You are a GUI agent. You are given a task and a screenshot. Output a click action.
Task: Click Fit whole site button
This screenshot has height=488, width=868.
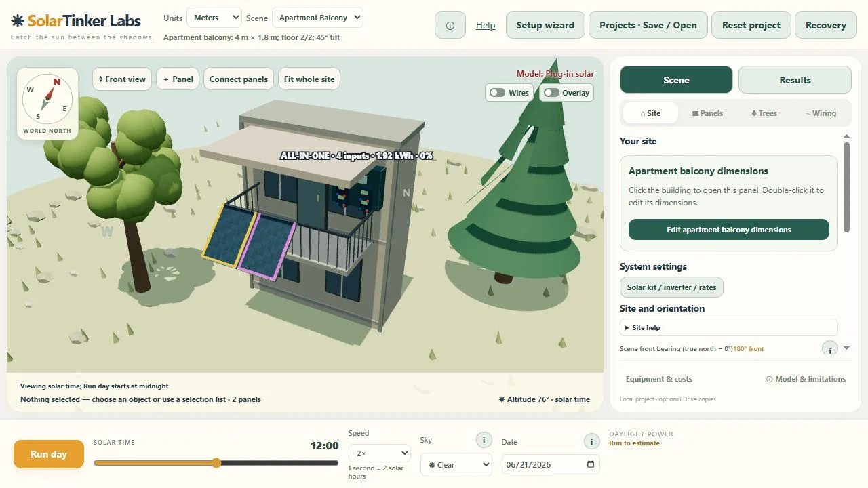pyautogui.click(x=309, y=79)
